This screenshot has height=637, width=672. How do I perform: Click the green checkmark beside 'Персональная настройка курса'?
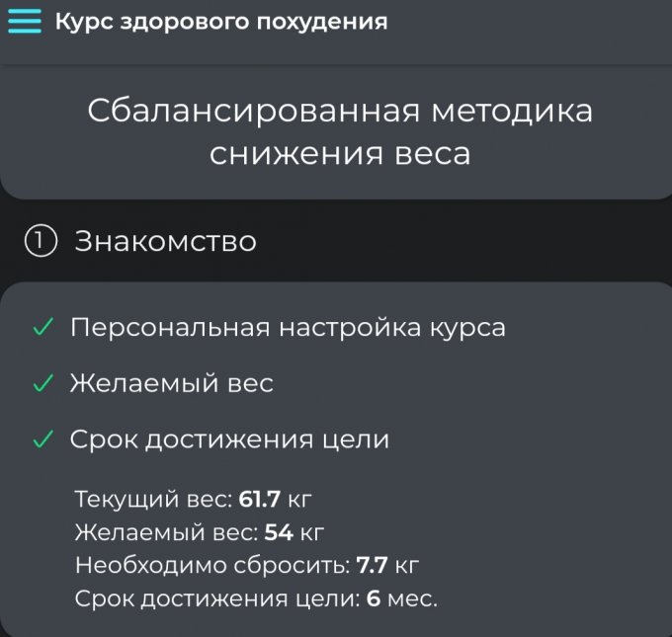[42, 328]
